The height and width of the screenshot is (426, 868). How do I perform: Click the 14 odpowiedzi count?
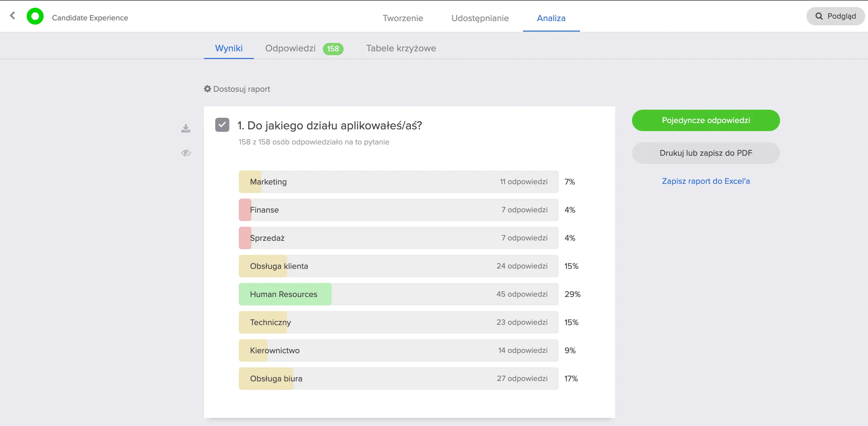pos(523,350)
